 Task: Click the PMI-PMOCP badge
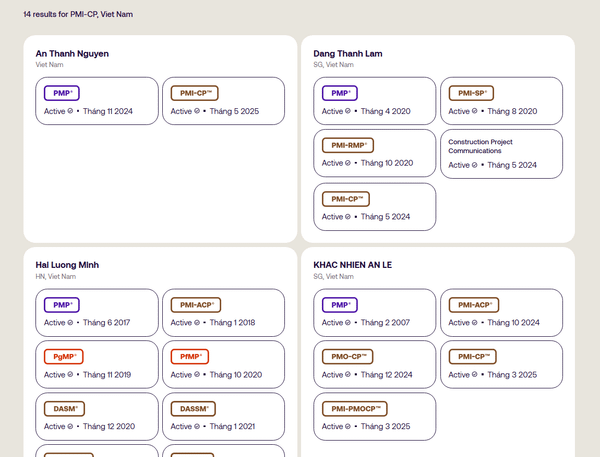pyautogui.click(x=354, y=409)
